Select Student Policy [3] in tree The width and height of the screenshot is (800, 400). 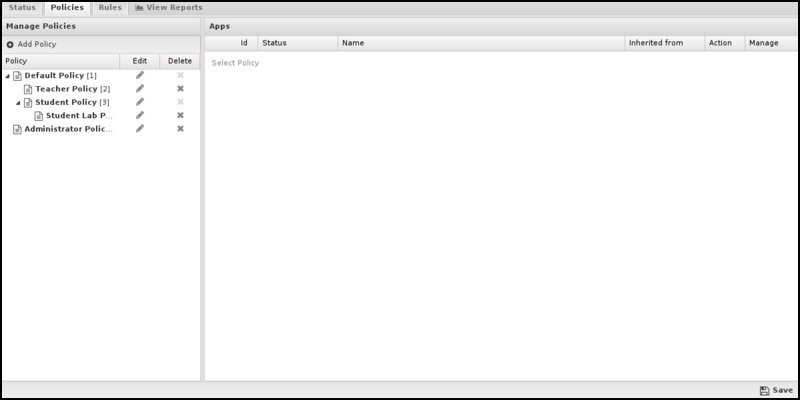point(72,102)
